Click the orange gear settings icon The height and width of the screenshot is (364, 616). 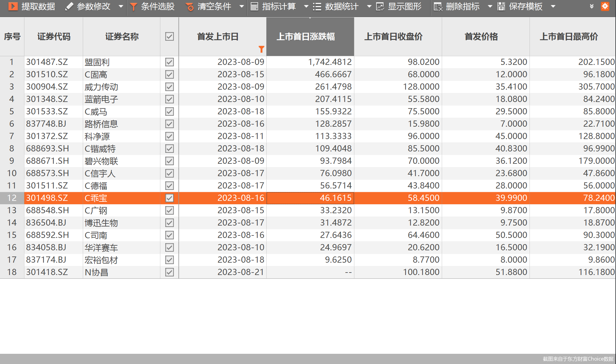tap(605, 6)
